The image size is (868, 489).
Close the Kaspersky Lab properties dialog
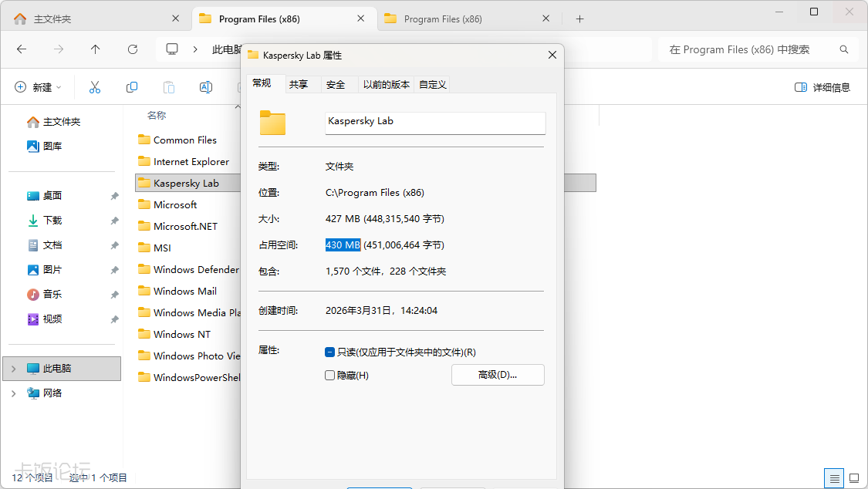coord(552,55)
